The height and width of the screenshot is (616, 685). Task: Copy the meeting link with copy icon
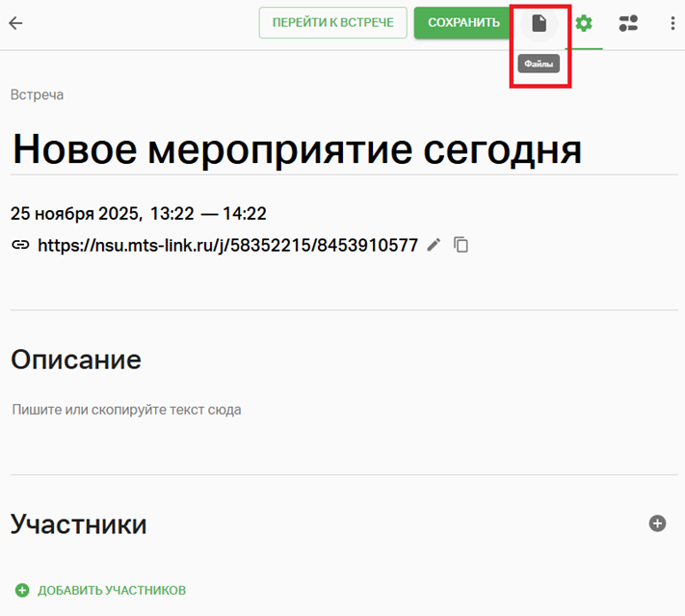(461, 245)
